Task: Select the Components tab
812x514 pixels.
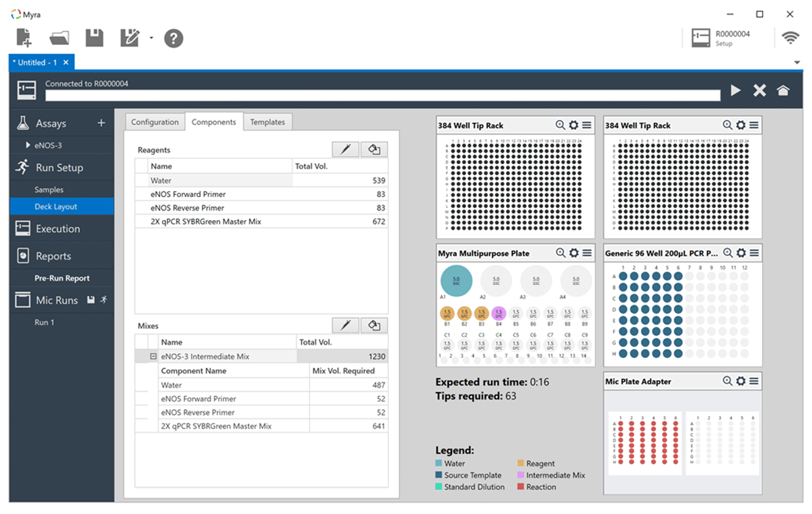Action: point(214,122)
